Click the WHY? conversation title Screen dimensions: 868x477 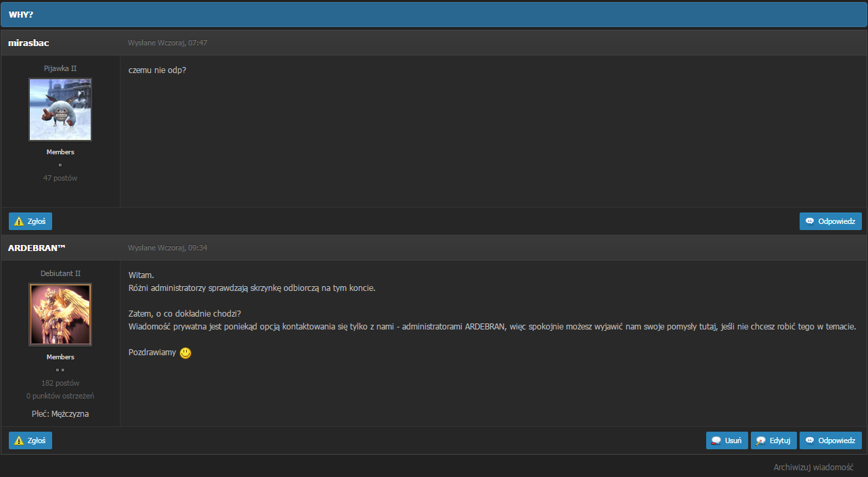[21, 15]
